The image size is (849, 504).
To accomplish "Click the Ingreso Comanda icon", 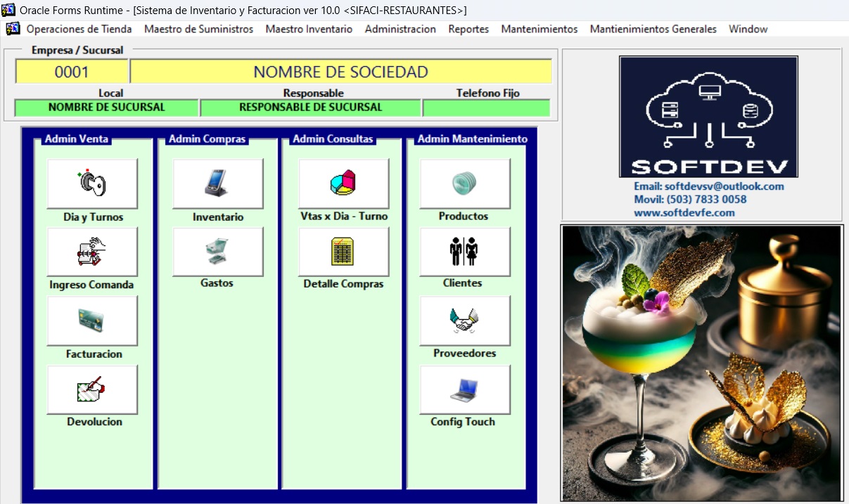I will click(92, 252).
